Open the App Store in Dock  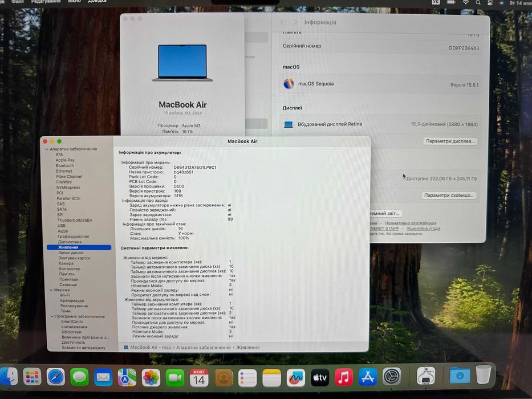point(368,377)
